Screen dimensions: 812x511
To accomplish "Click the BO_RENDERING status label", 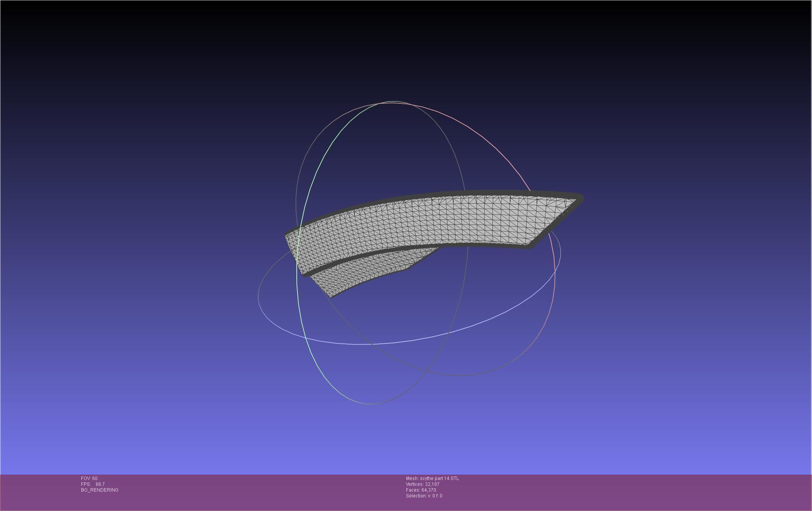I will pos(100,490).
